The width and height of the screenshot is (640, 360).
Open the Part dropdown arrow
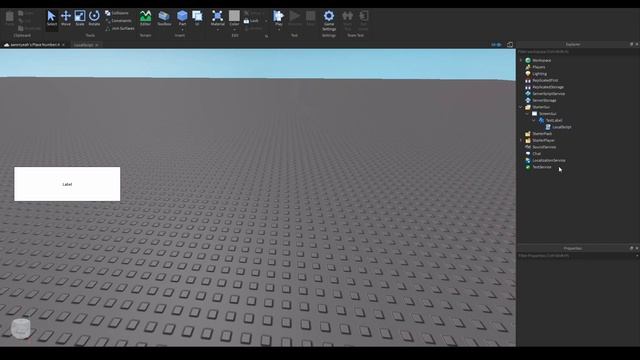182,30
